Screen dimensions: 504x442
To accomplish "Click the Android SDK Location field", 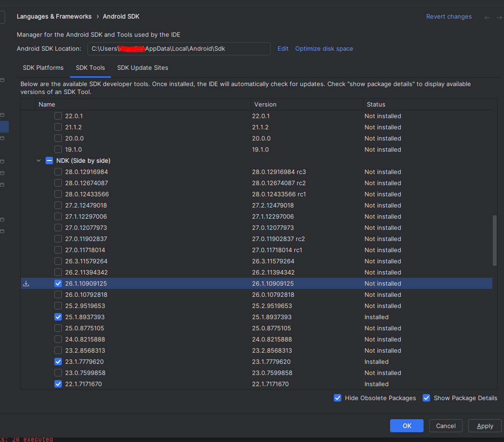I will [179, 48].
